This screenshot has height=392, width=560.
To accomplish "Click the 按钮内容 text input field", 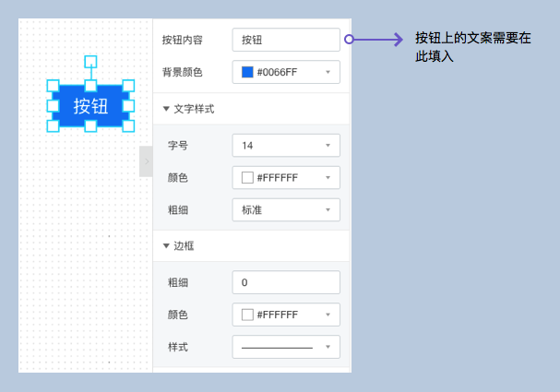I will click(286, 40).
